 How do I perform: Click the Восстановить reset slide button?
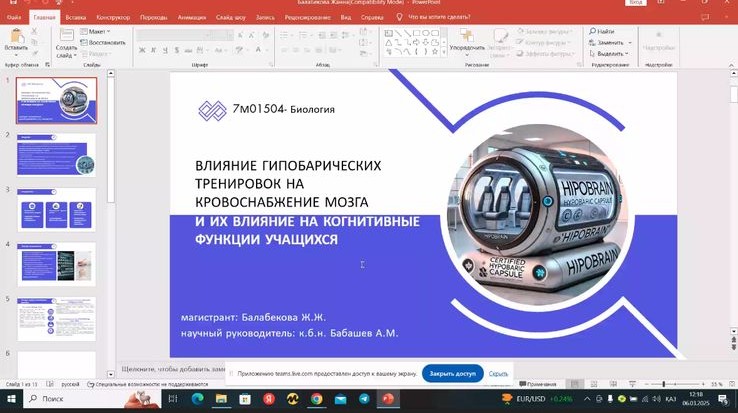tap(103, 42)
